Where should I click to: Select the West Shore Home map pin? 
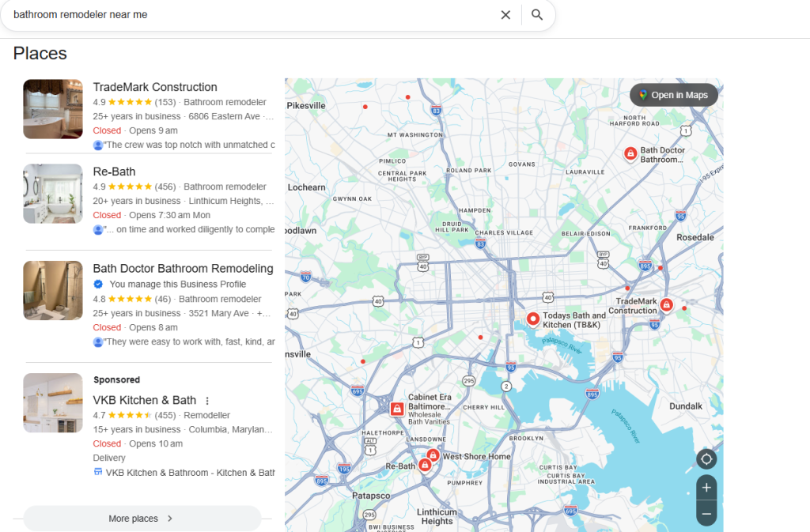pos(433,455)
